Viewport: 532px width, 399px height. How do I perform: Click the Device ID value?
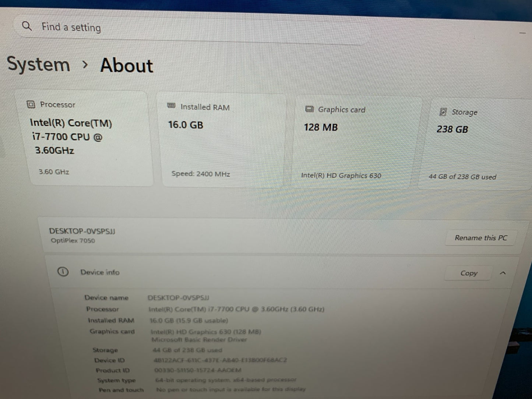220,360
